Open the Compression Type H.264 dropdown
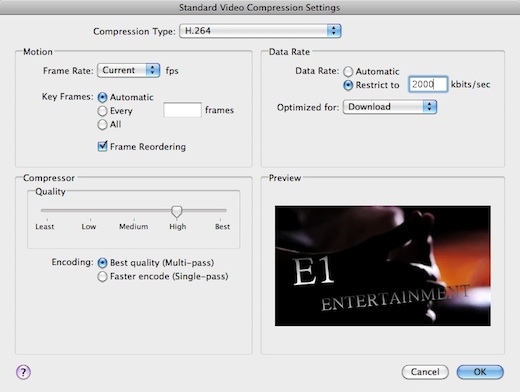 point(260,31)
